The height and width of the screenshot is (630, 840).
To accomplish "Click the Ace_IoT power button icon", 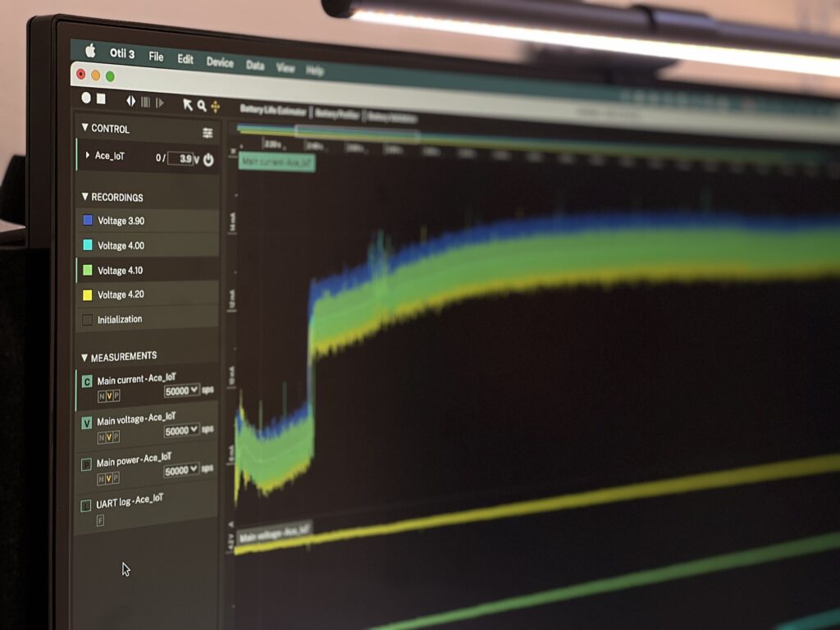I will (x=208, y=160).
